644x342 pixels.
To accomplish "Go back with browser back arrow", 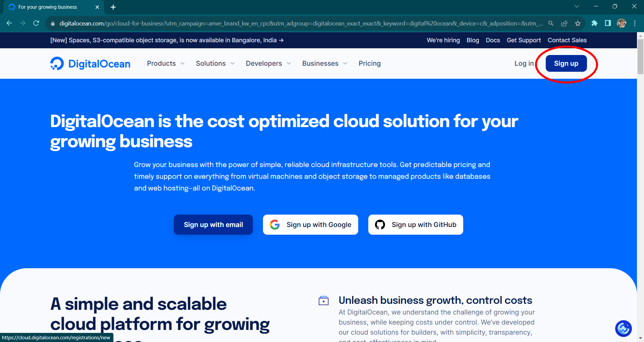I will [9, 23].
